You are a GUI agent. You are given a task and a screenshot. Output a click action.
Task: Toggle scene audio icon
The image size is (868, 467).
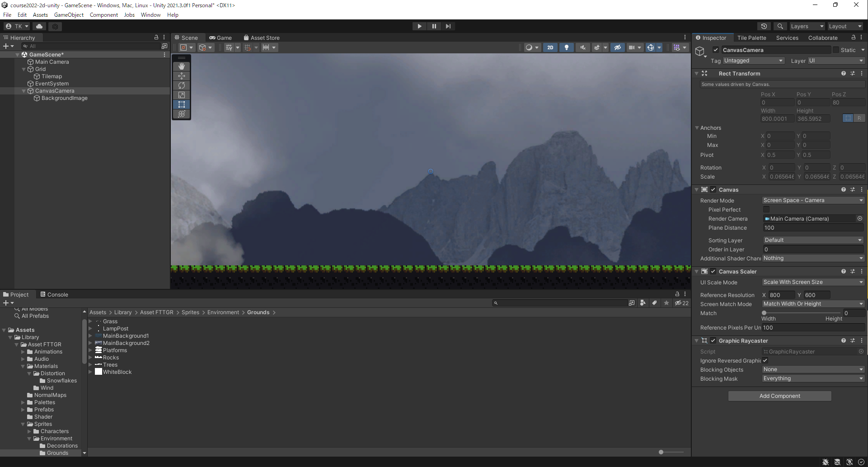tap(583, 47)
